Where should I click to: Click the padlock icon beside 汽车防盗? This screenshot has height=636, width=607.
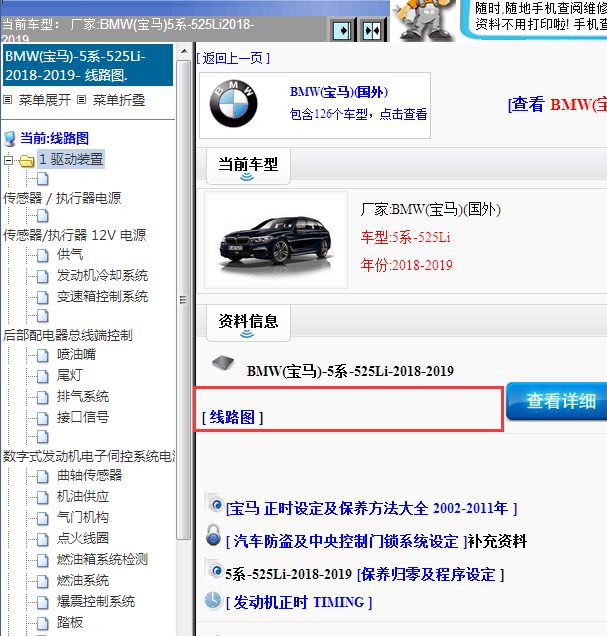coord(213,535)
